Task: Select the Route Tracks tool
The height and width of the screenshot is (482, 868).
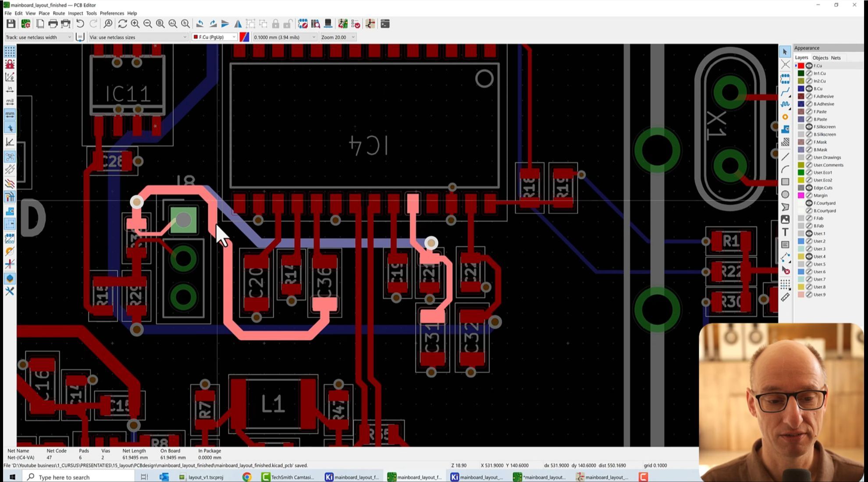Action: click(785, 92)
